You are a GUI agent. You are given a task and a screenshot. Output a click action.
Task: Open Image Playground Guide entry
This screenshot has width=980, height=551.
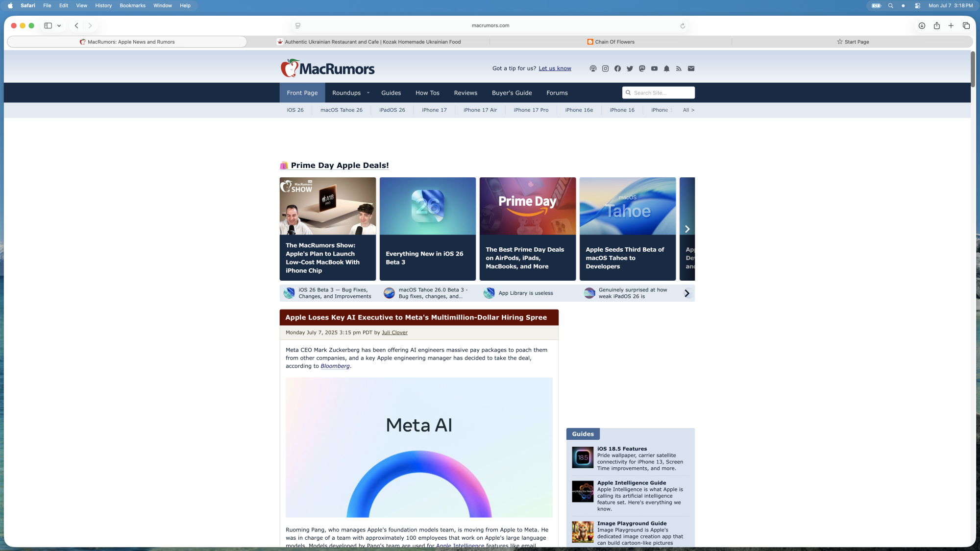click(631, 533)
